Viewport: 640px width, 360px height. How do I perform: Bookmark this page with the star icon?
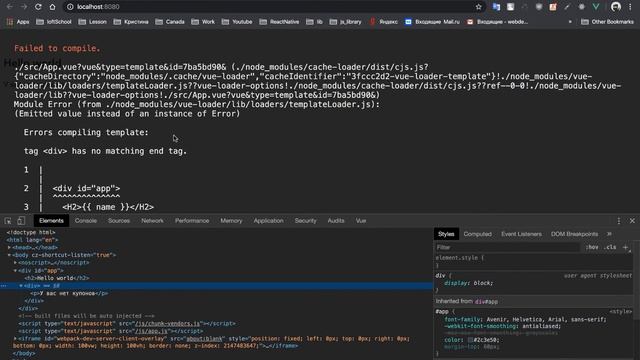[478, 7]
